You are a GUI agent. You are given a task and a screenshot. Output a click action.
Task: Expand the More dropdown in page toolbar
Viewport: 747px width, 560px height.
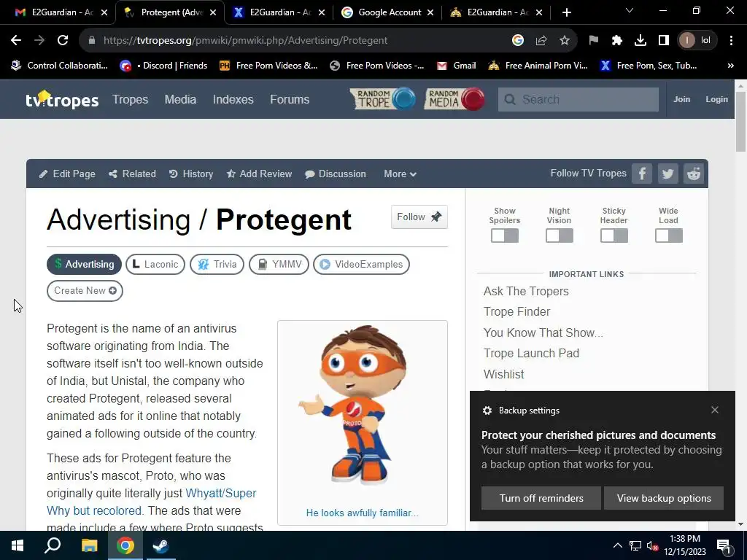point(400,174)
